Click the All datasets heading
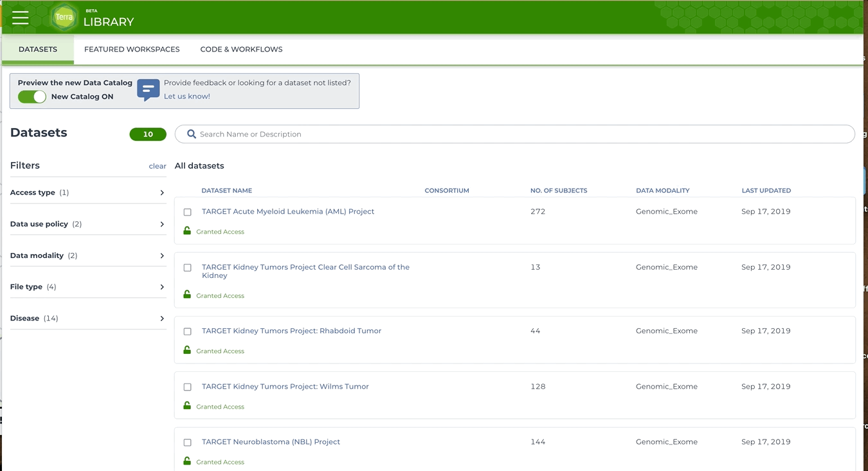 (199, 165)
